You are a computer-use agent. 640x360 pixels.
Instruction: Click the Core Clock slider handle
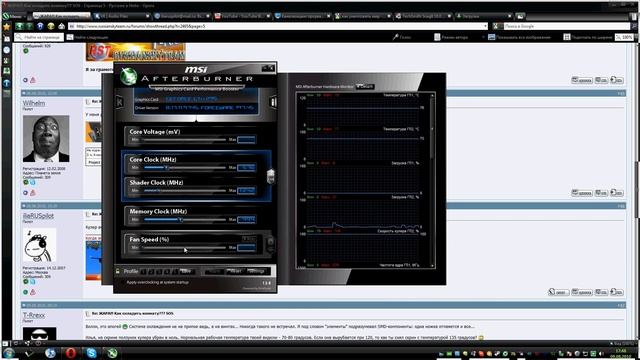coord(166,167)
